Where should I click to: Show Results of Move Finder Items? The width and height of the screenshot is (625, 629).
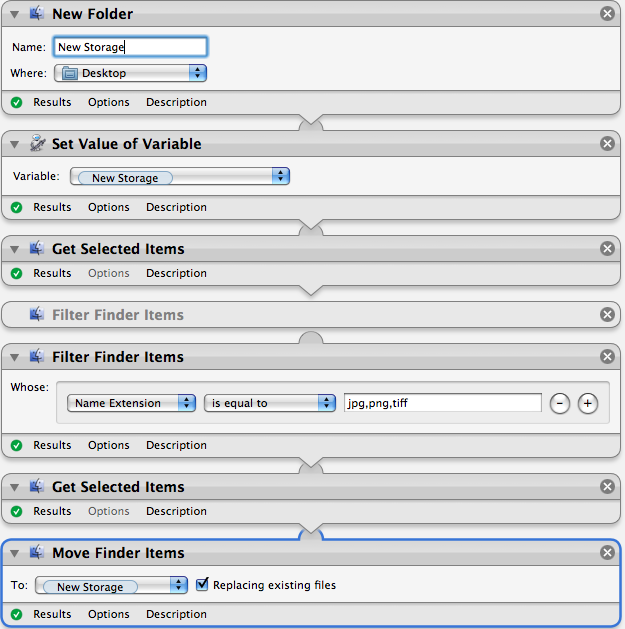[52, 614]
